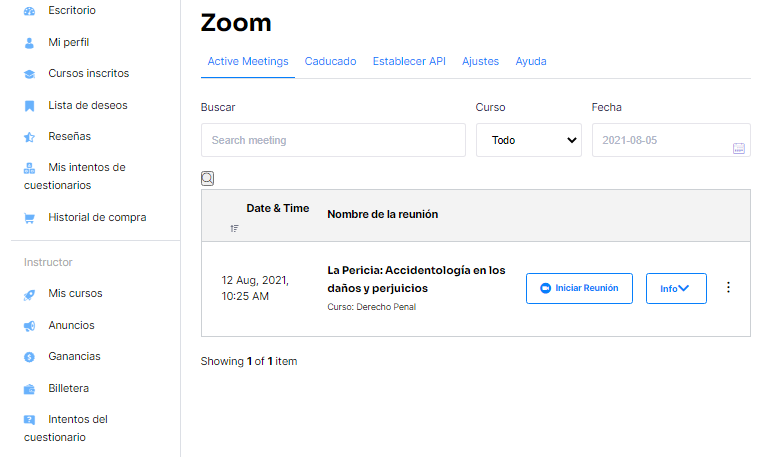The image size is (781, 457).
Task: Open Establecer API tab
Action: [x=409, y=61]
